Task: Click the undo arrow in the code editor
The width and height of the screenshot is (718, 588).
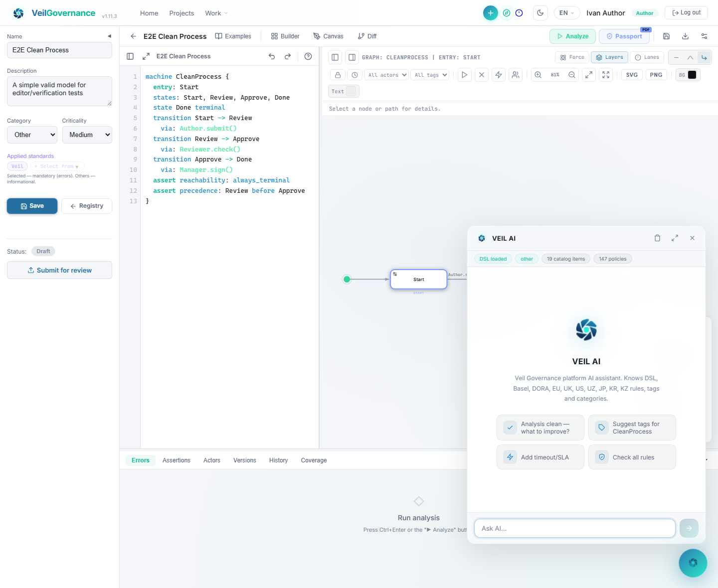Action: click(x=272, y=56)
